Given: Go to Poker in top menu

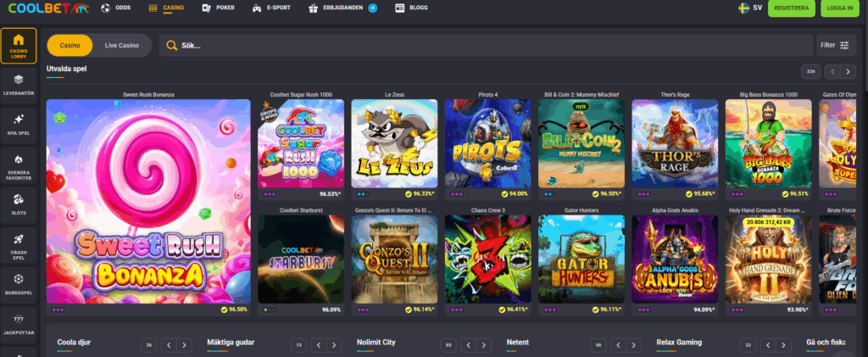Looking at the screenshot, I should point(220,8).
